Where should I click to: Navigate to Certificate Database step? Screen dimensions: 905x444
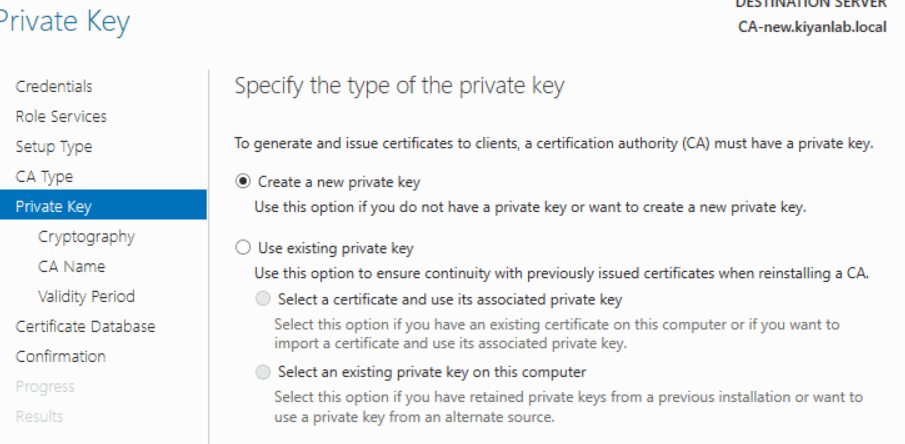point(85,326)
